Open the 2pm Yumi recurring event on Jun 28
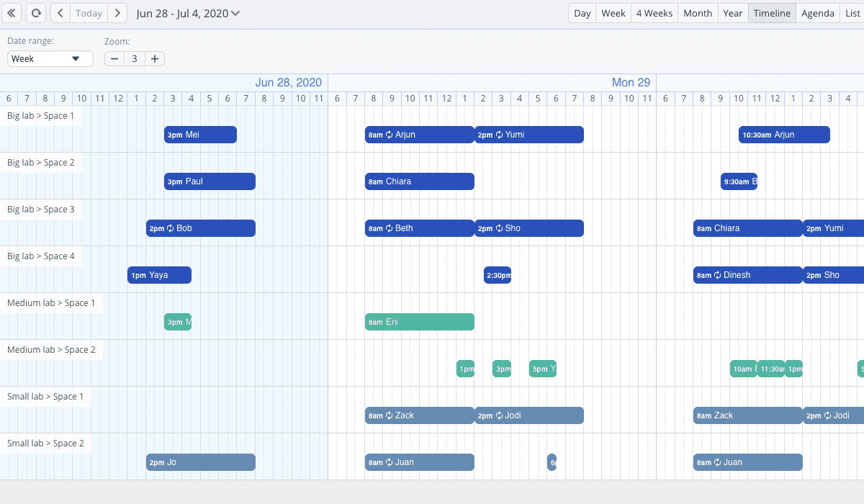This screenshot has height=504, width=864. coord(528,135)
